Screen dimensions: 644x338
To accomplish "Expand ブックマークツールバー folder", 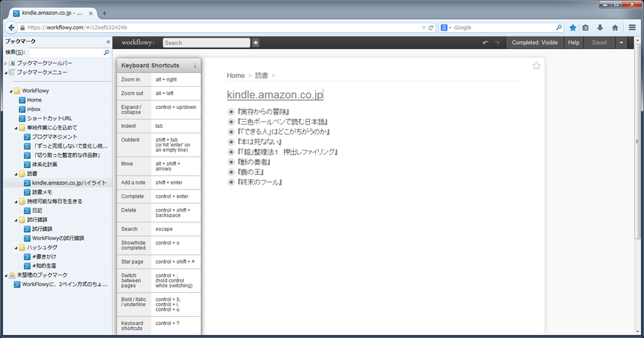I will (6, 64).
